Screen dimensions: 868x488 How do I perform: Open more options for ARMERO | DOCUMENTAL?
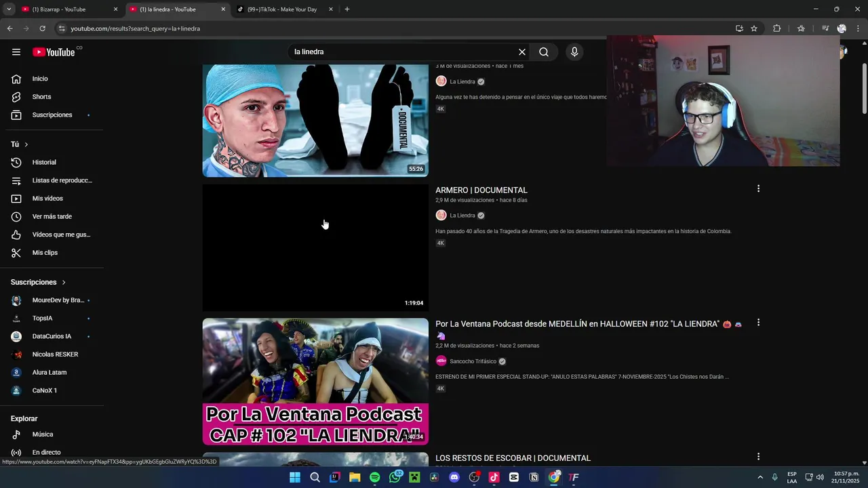click(758, 188)
